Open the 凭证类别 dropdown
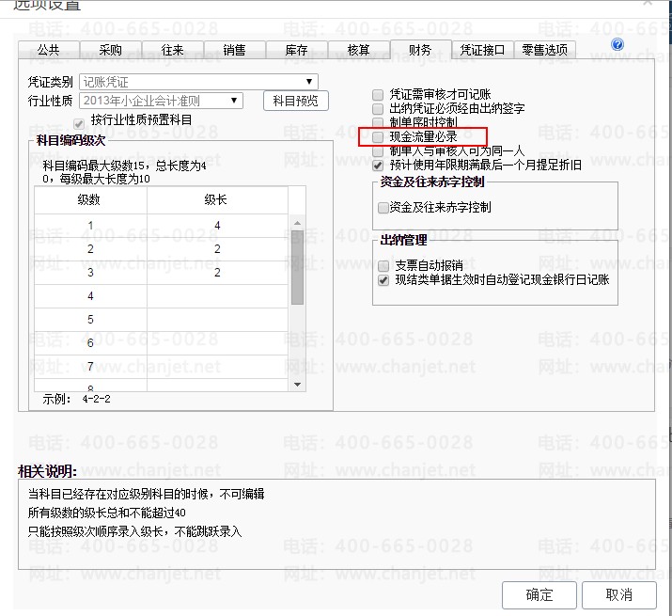Image resolution: width=672 pixels, height=616 pixels. coord(199,82)
